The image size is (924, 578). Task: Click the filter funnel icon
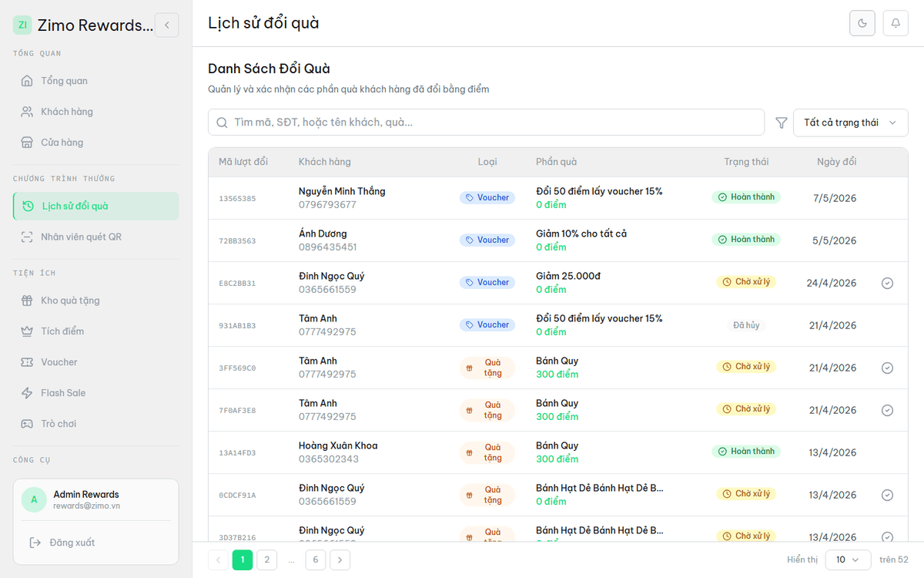pyautogui.click(x=781, y=123)
